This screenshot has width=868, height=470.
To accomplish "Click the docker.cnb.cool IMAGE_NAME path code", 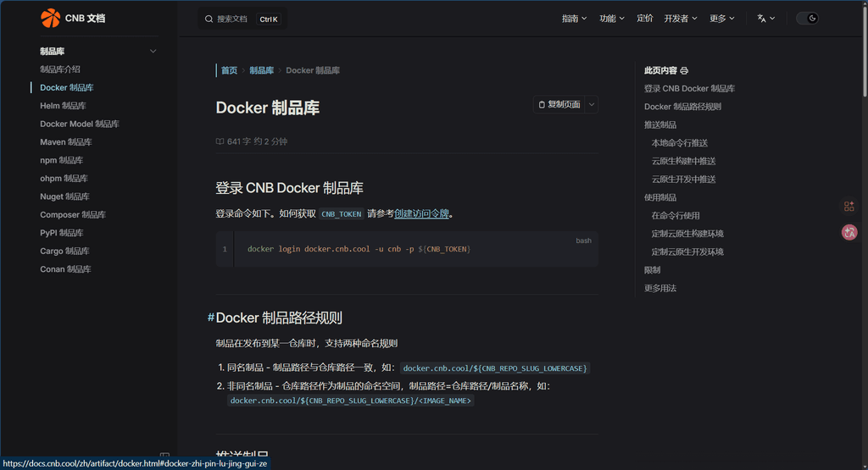I will tap(350, 401).
